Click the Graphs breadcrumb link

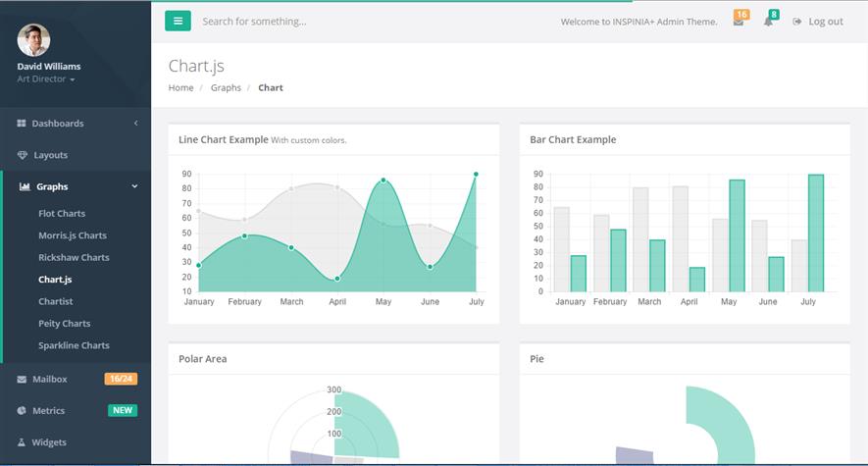pos(226,88)
